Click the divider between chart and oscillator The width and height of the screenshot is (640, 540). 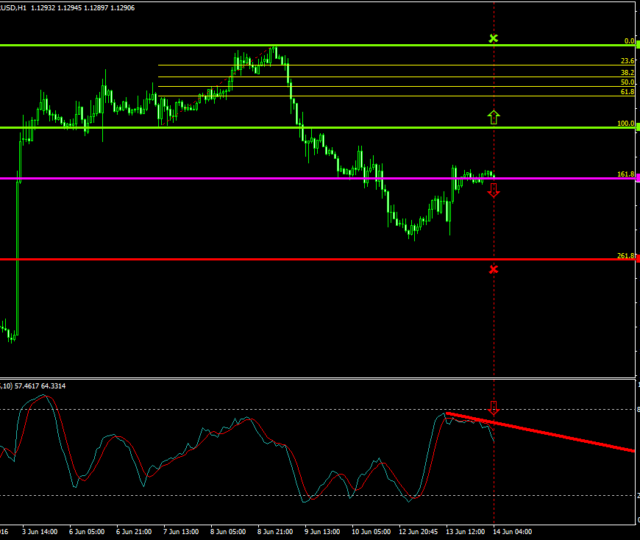(320, 378)
